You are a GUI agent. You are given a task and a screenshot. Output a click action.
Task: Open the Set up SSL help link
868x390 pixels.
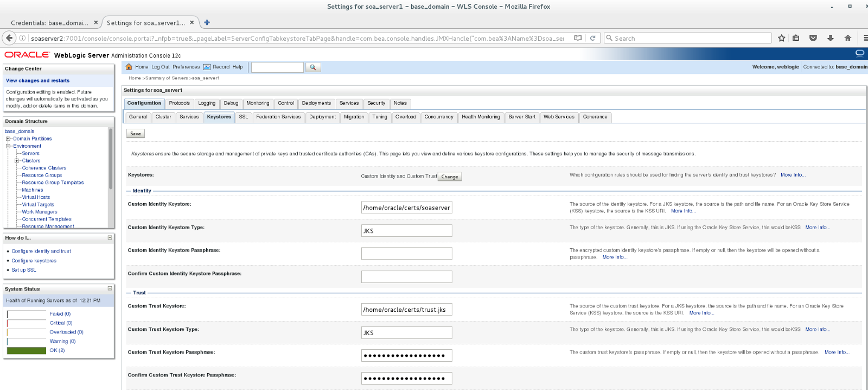tap(24, 270)
